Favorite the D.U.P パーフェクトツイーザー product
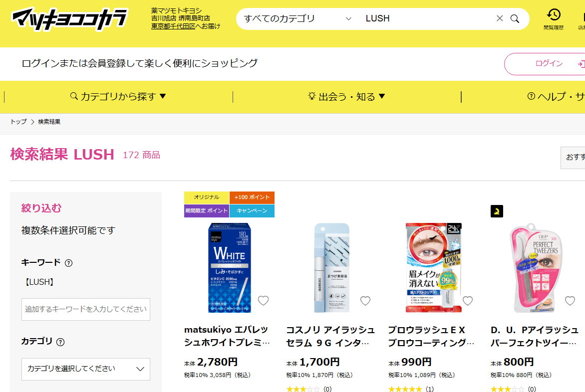 pyautogui.click(x=570, y=301)
